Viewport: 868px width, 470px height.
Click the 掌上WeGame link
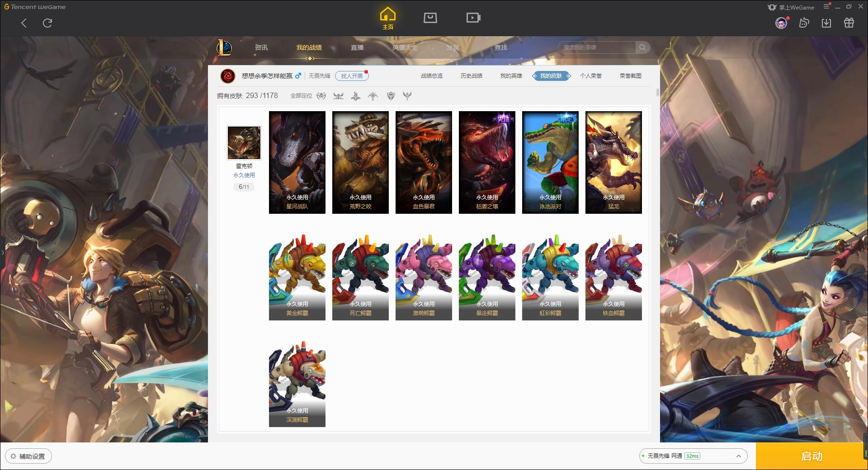(791, 7)
